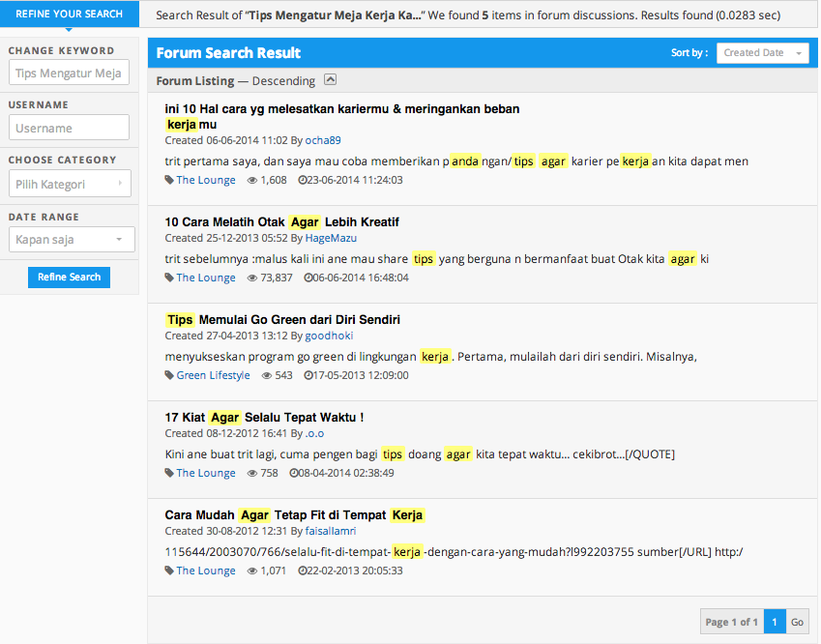The image size is (821, 644).
Task: Click clock icon before 23-06-2014 11:24:03
Action: (302, 180)
